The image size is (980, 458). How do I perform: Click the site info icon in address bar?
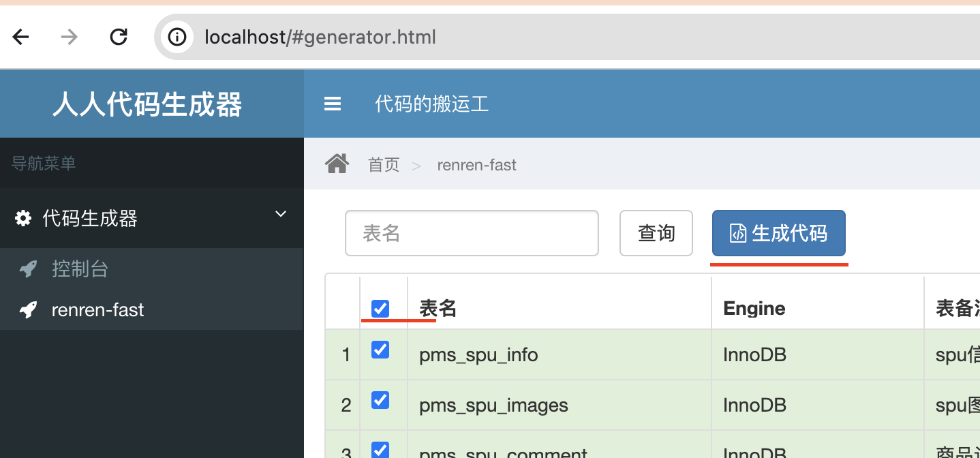178,37
